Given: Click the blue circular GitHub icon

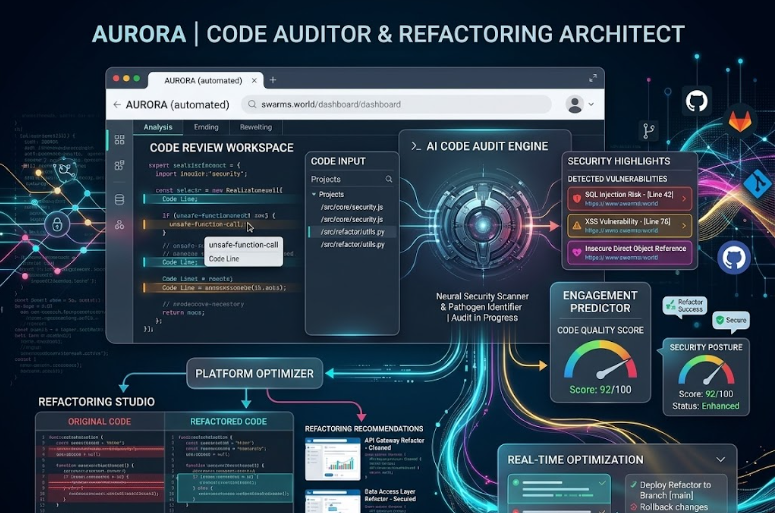Looking at the screenshot, I should (734, 257).
